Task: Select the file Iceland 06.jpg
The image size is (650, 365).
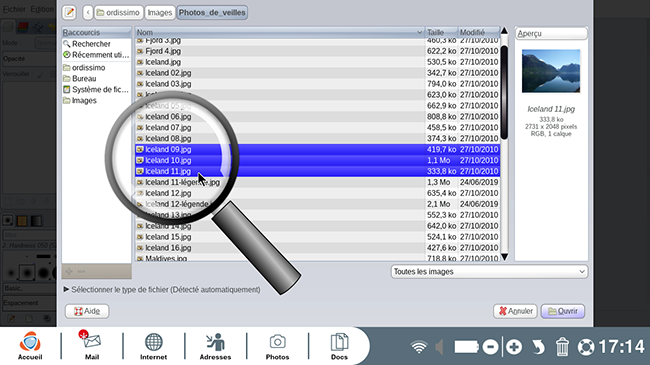Action: (x=318, y=117)
